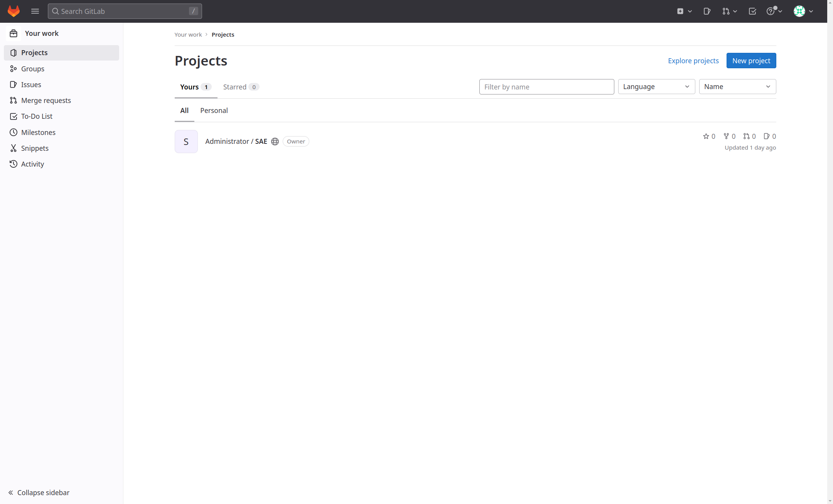
Task: Open the hamburger main menu
Action: (35, 11)
